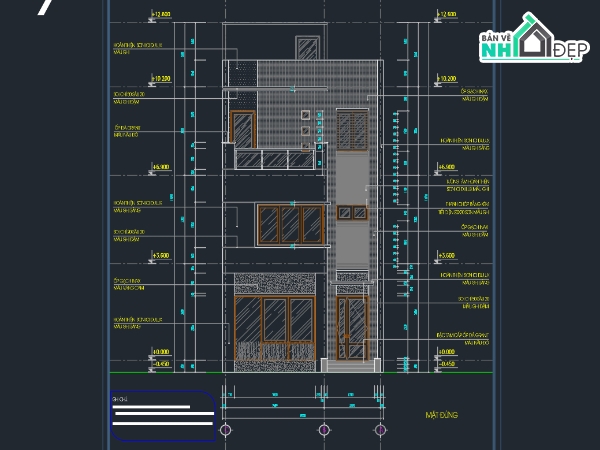Click the ±0.000 elevation marker on left

pos(160,351)
